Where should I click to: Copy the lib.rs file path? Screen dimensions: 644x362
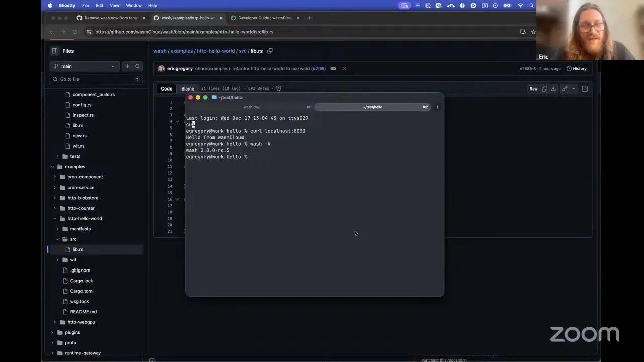(270, 51)
